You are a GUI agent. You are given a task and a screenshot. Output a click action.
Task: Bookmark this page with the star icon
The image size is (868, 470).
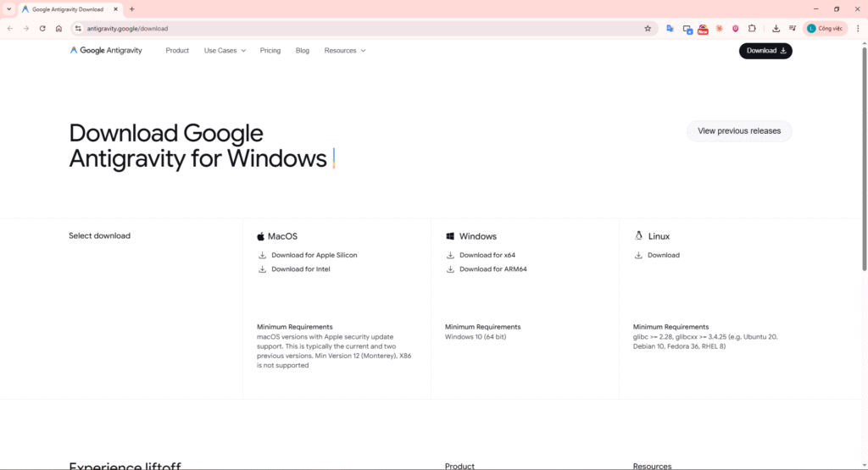click(x=648, y=28)
